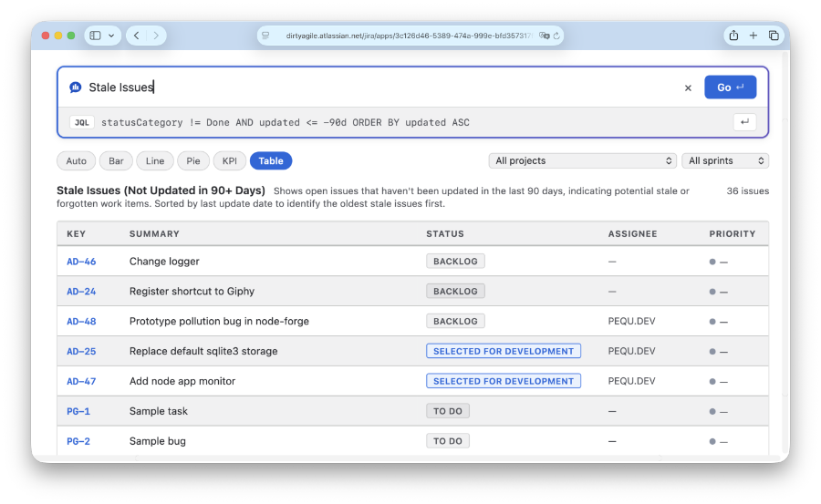Click the address bar URL field
This screenshot has height=504, width=821.
409,36
